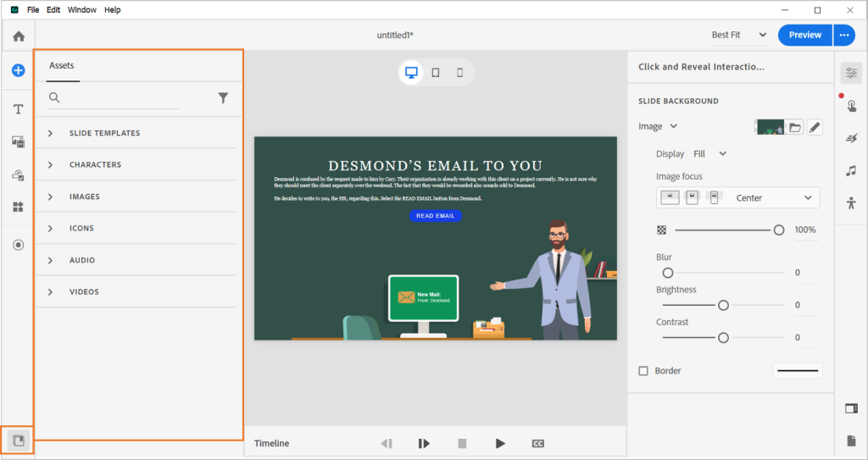Image resolution: width=868 pixels, height=460 pixels.
Task: Open the Best Fit zoom dropdown
Action: tap(739, 35)
